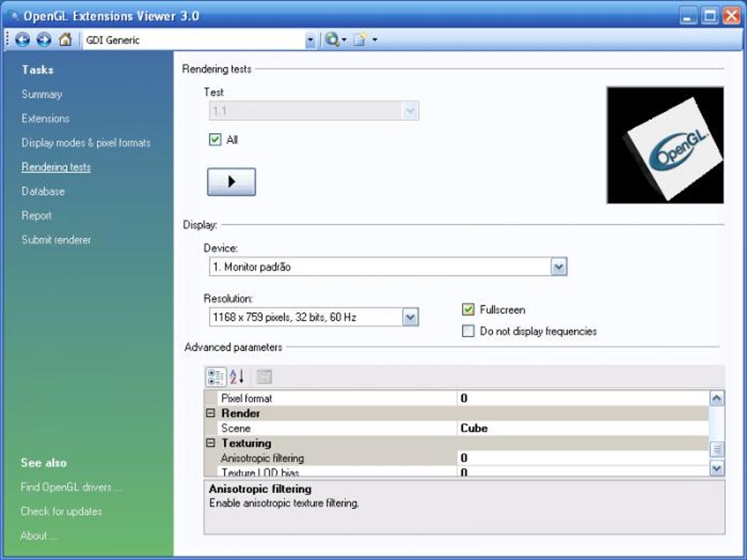The image size is (747, 560).
Task: Close the OpenGL Extensions Viewer window
Action: pyautogui.click(x=732, y=15)
